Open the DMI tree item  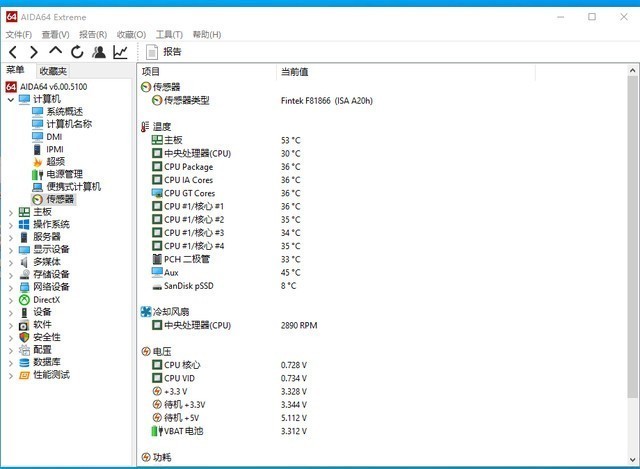[47, 137]
